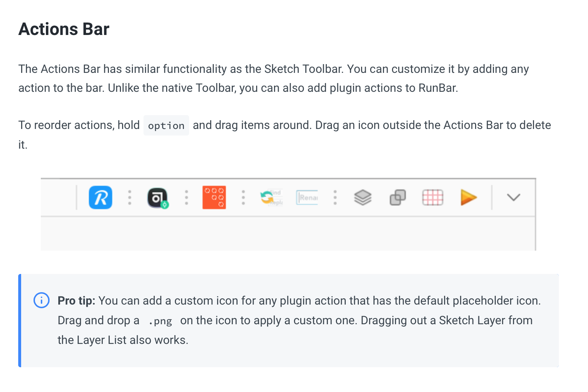Click the Actions Bar heading

[x=64, y=29]
